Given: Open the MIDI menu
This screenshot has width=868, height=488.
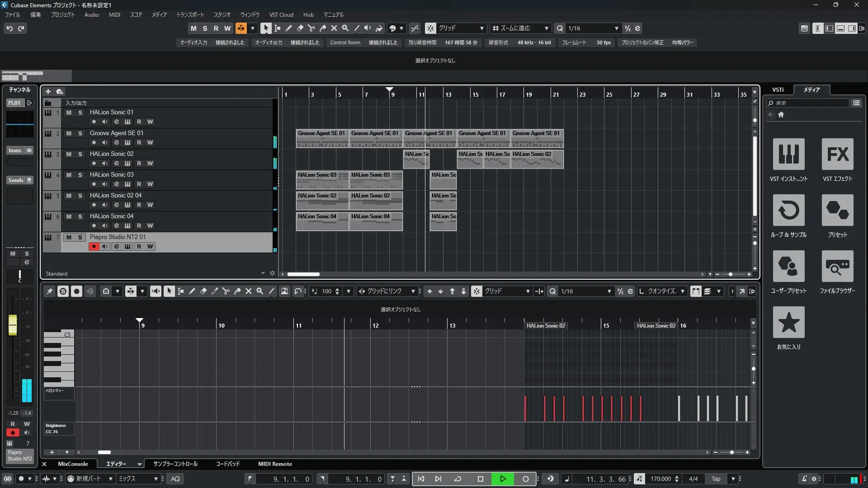Looking at the screenshot, I should [114, 15].
